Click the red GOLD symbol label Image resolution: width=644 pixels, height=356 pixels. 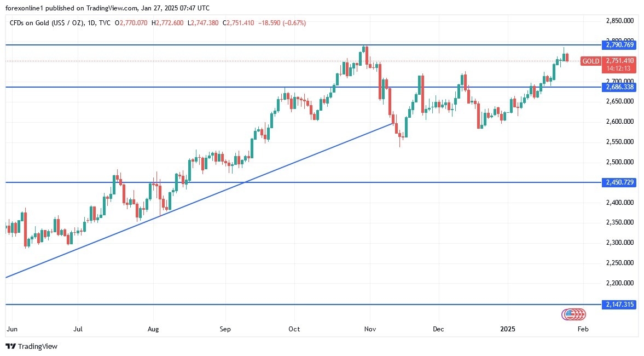tap(590, 61)
